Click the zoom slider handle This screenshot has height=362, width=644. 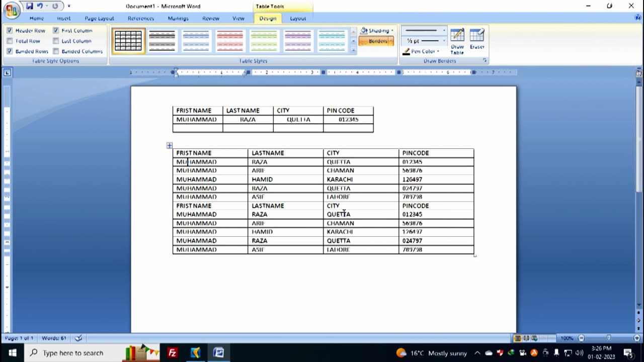609,338
